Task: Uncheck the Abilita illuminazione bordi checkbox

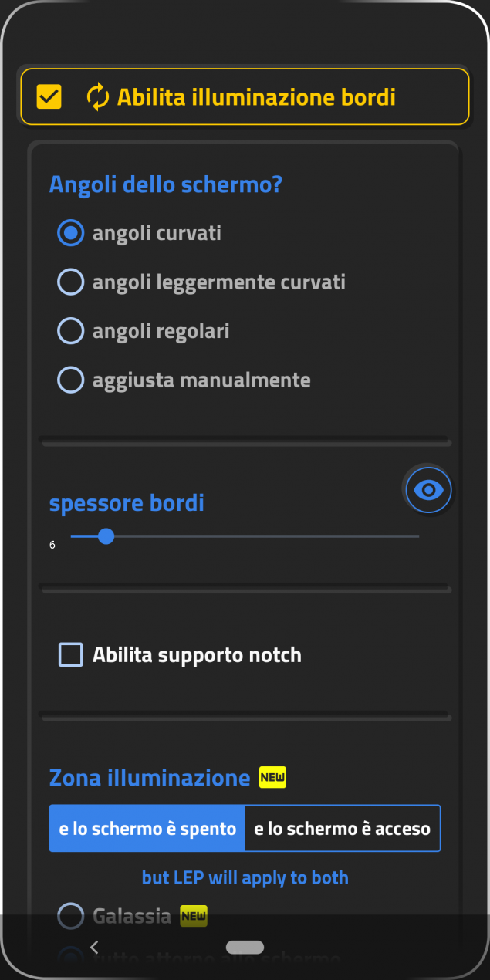Action: coord(49,97)
